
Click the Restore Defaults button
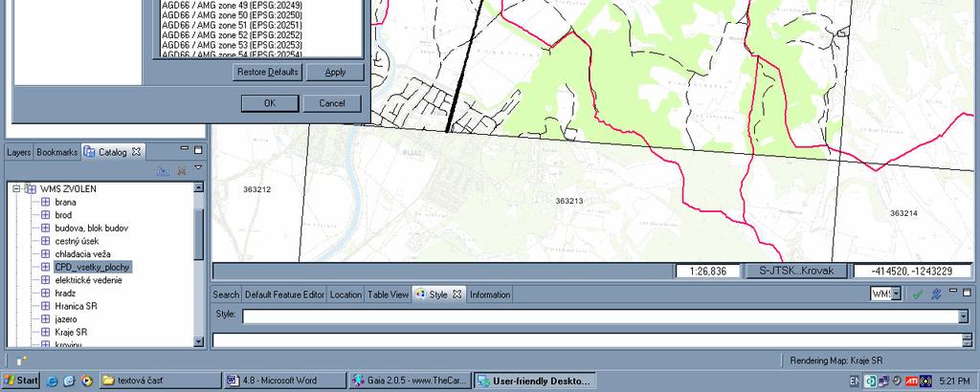pos(268,72)
